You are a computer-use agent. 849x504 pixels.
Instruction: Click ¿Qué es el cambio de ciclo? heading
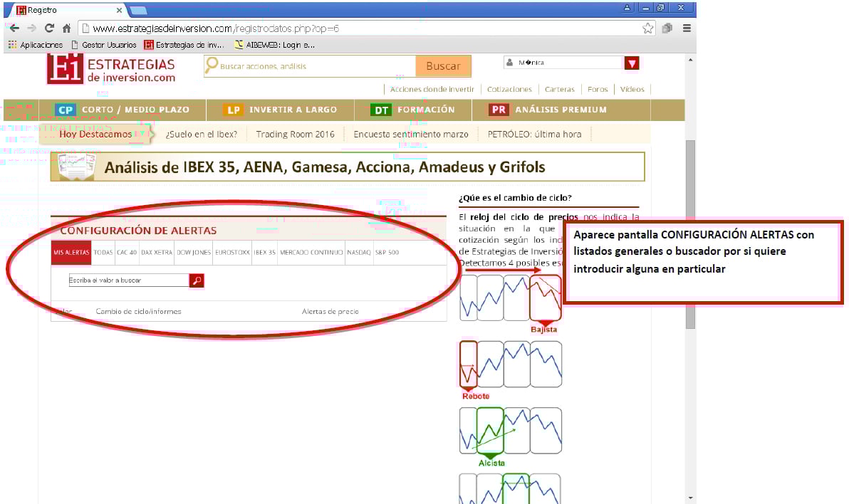515,198
